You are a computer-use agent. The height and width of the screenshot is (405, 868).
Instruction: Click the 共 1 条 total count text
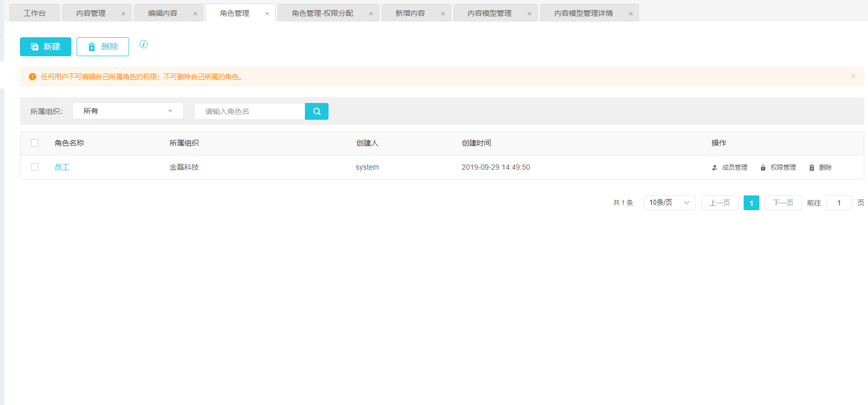(623, 203)
